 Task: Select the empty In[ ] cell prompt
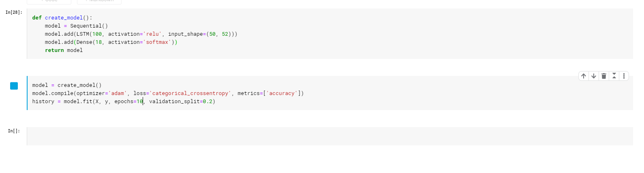[14, 131]
